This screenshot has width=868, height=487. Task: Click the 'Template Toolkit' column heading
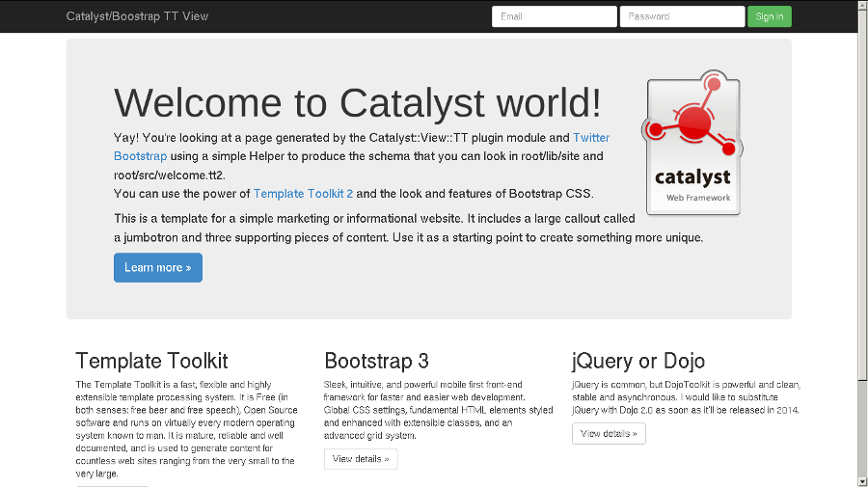[x=151, y=361]
